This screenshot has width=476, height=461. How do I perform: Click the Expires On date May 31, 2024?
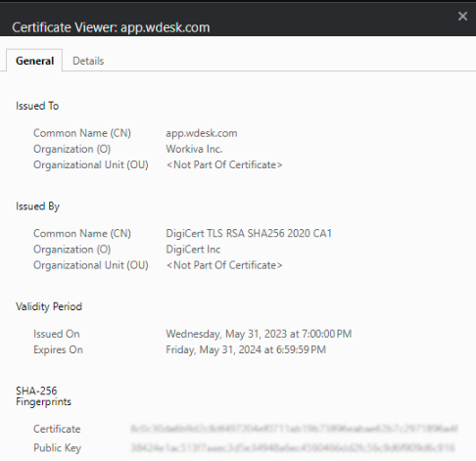[246, 349]
